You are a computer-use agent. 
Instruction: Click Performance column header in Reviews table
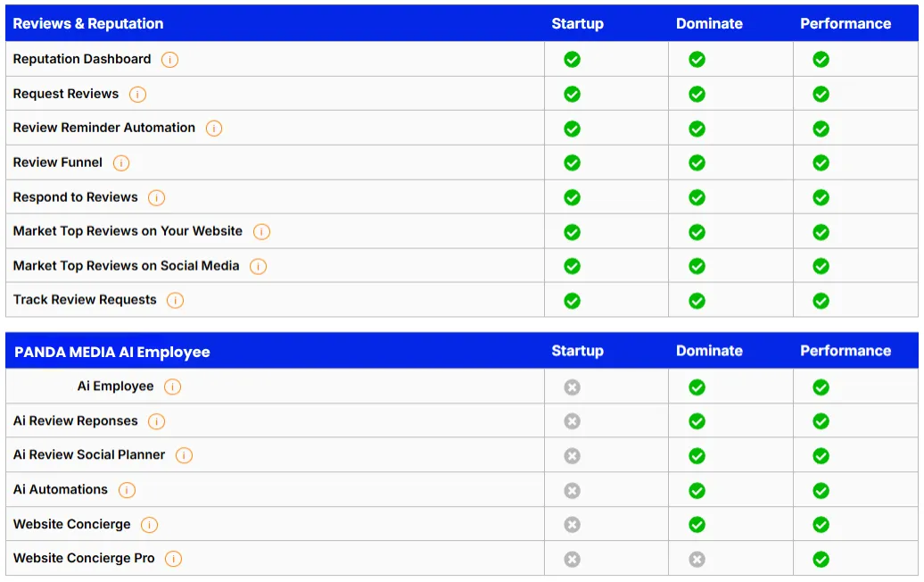tap(846, 23)
